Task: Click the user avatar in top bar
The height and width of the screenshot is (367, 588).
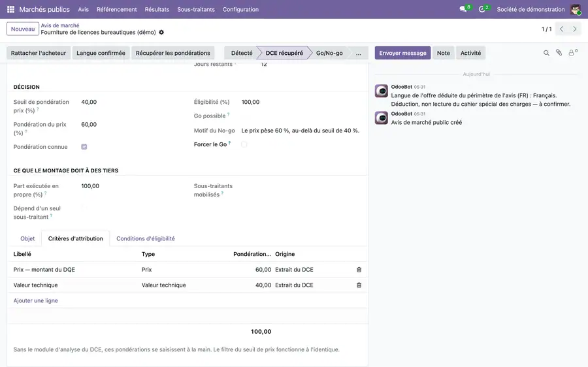Action: 575,9
